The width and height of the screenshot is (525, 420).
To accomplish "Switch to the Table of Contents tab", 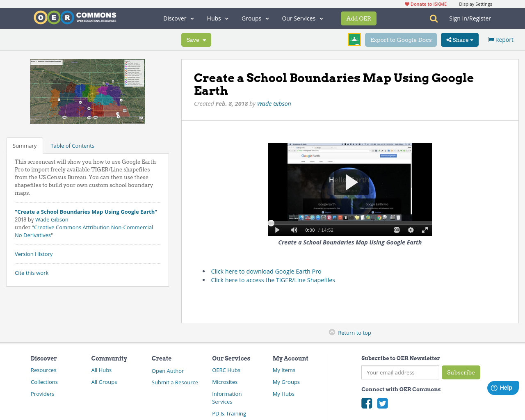I will (72, 145).
